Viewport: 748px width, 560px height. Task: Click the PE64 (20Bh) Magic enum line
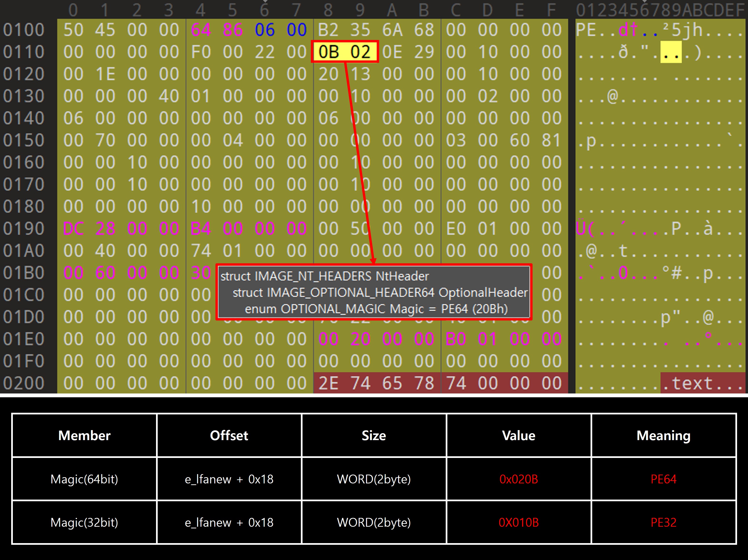click(376, 309)
